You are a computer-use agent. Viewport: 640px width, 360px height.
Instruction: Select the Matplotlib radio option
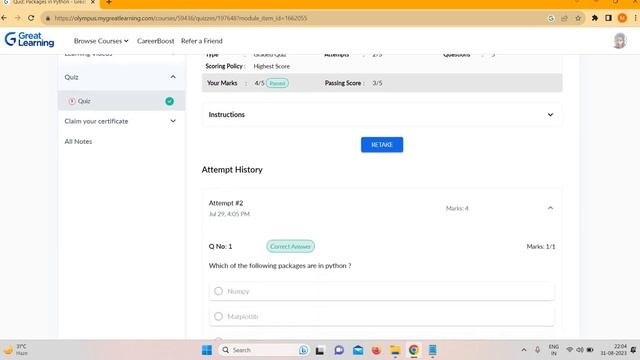click(x=218, y=316)
